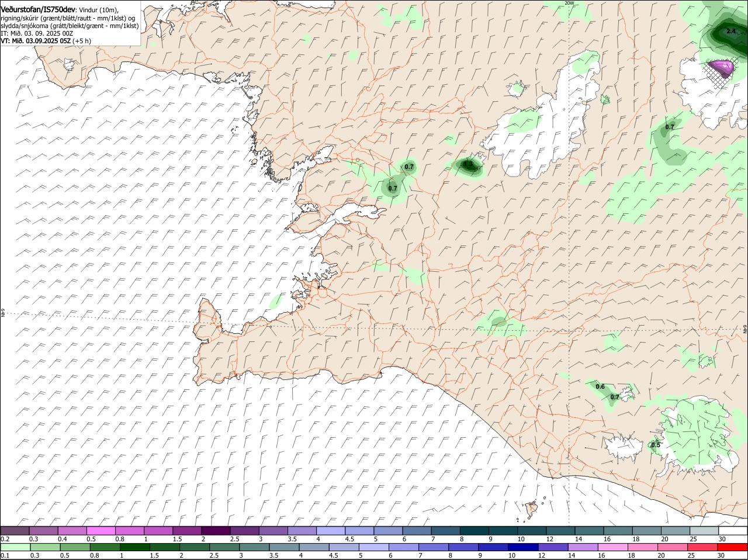Image resolution: width=748 pixels, height=560 pixels.
Task: Click the 0.6 precipitation value on map
Action: 600,386
